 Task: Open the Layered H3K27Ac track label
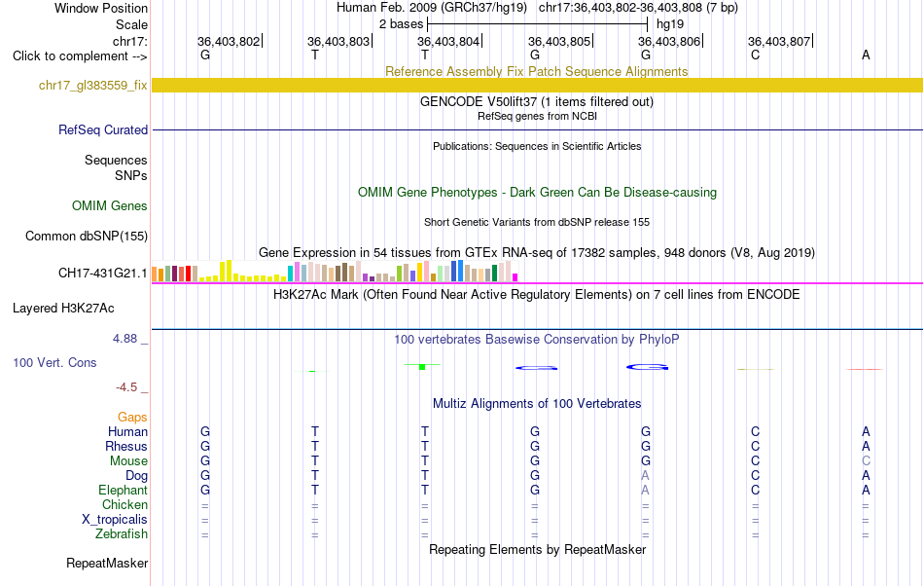point(63,309)
